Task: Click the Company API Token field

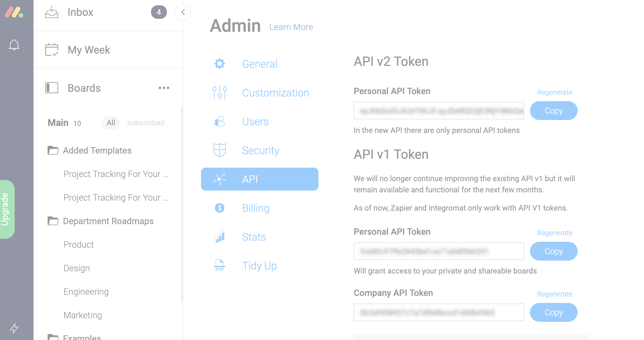Action: (439, 312)
